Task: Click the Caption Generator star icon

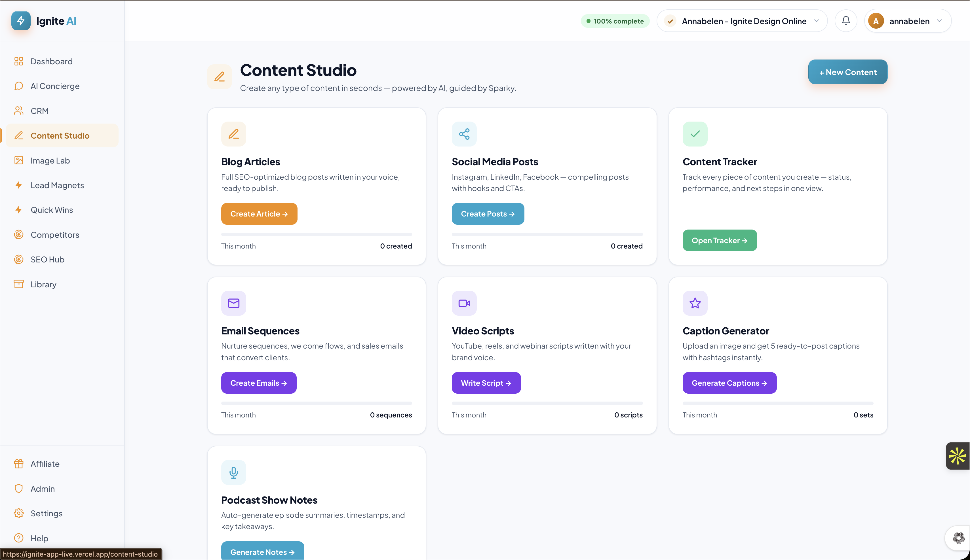Action: 695,303
